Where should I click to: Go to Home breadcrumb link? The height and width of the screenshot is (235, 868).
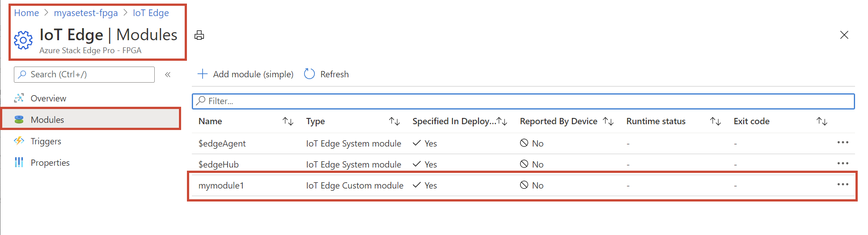(x=26, y=13)
